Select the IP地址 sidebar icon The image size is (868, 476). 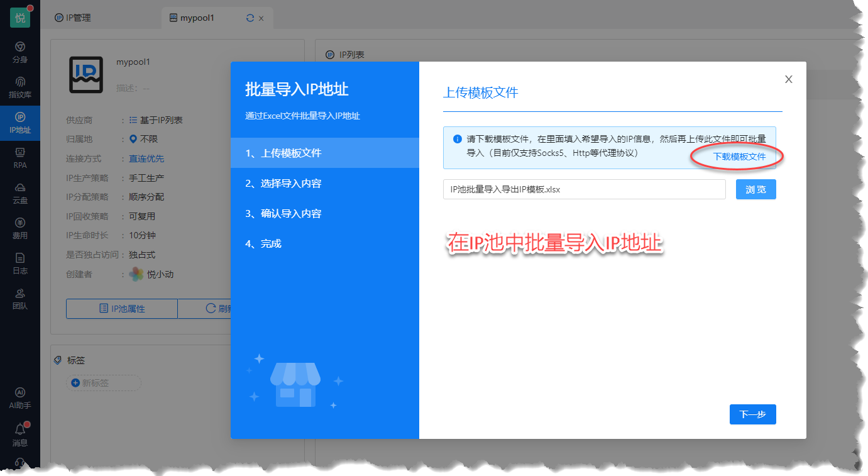[20, 123]
